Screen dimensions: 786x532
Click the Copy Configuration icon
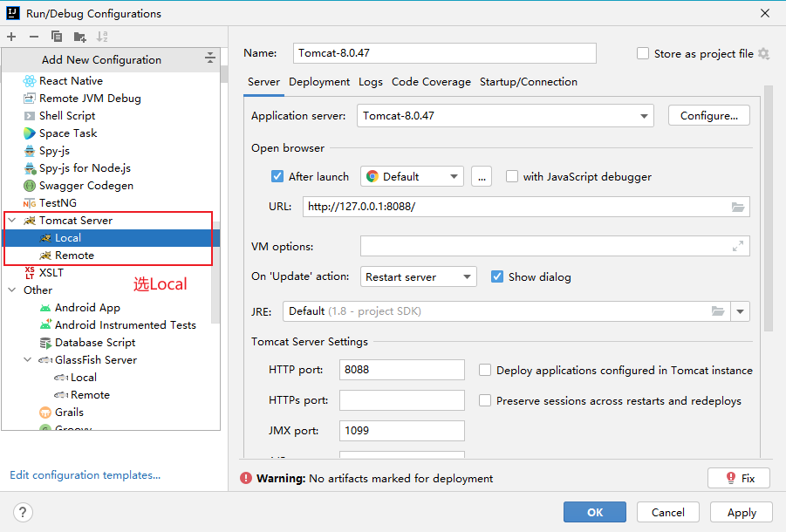(x=57, y=37)
